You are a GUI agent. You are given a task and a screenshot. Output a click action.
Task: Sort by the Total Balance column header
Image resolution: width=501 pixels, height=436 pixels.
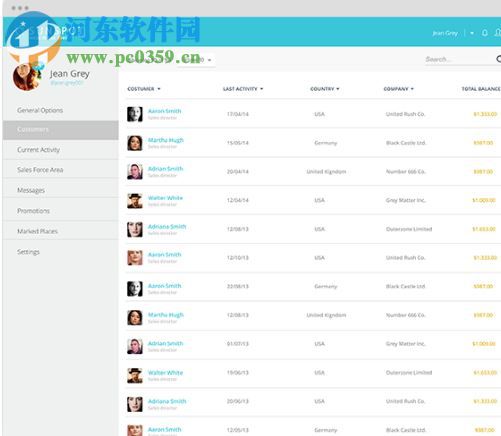coord(481,89)
